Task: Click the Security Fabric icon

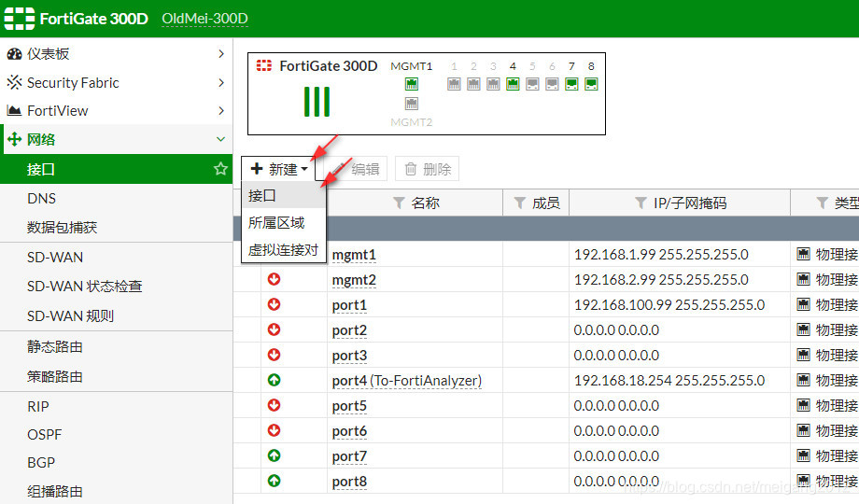Action: point(14,82)
